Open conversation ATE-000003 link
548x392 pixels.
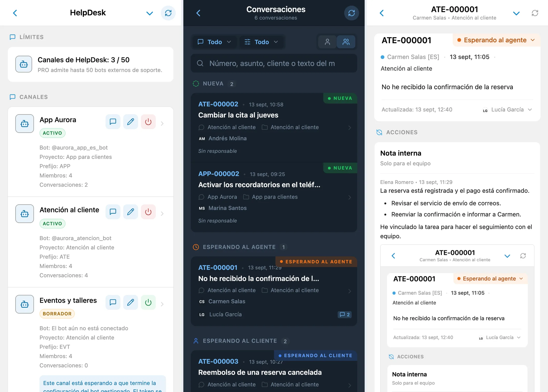coord(218,361)
